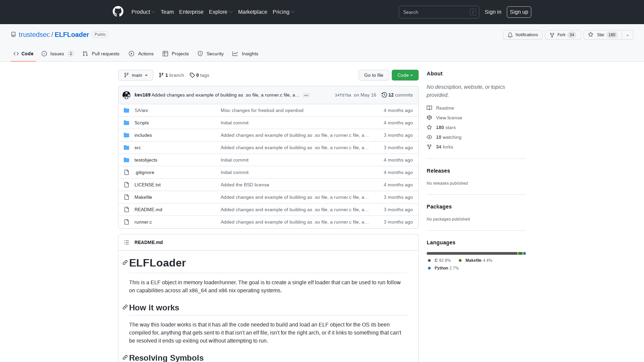
Task: Click the testobjects folder icon
Action: 126,160
